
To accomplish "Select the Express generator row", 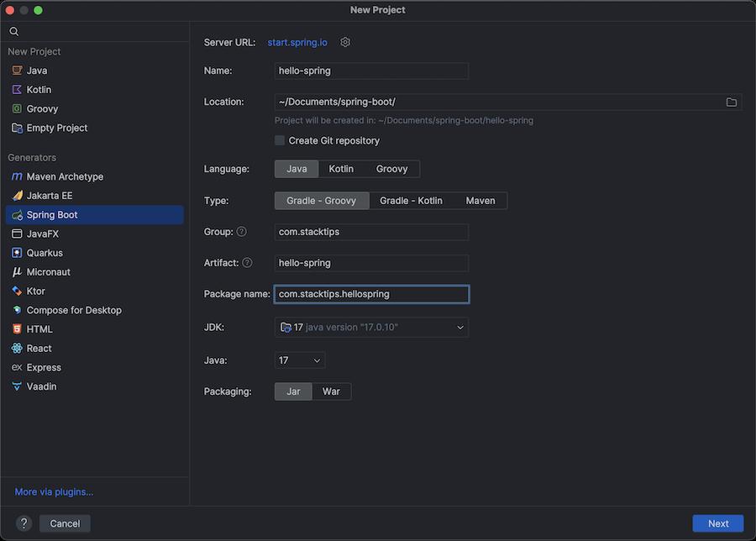I will 94,367.
